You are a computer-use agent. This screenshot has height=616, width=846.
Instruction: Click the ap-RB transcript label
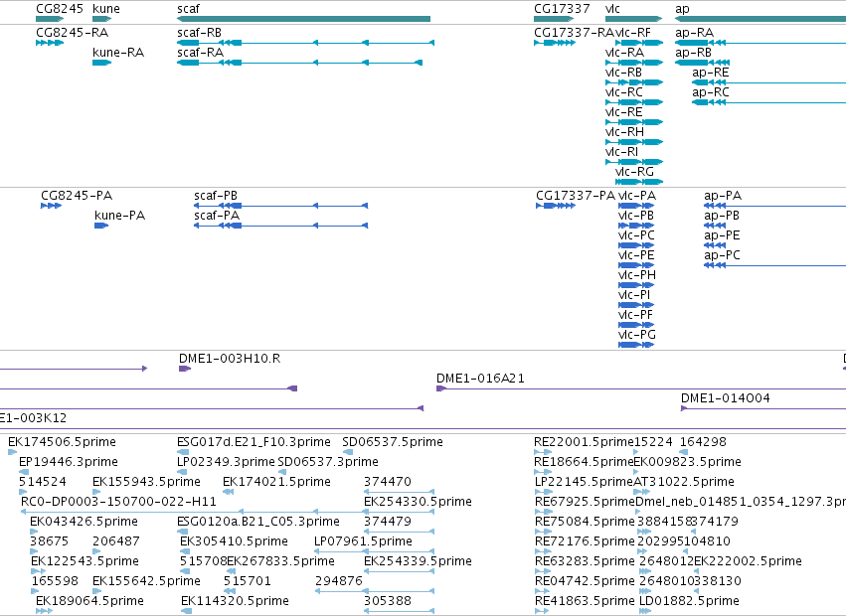point(693,53)
